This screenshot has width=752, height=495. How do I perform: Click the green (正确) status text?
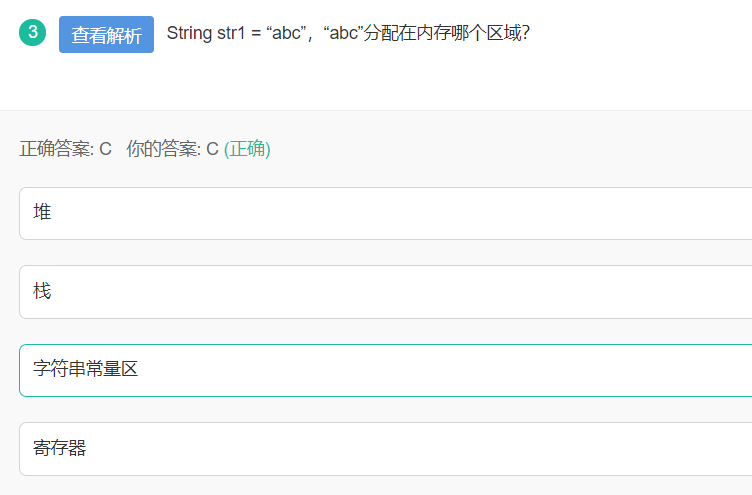[247, 149]
